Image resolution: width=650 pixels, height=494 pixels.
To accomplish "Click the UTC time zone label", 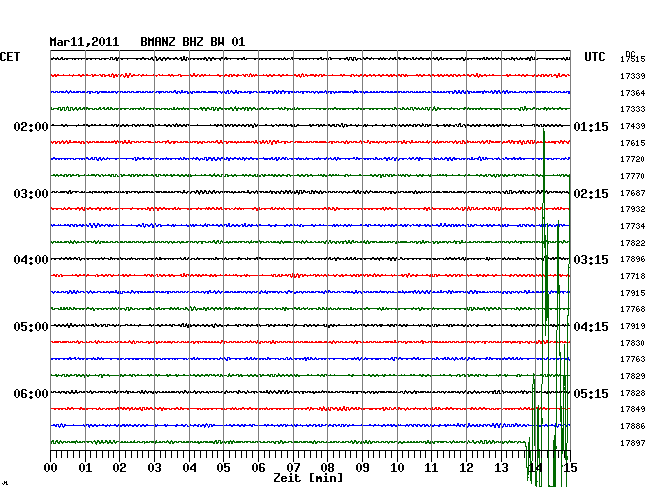I will tap(594, 57).
